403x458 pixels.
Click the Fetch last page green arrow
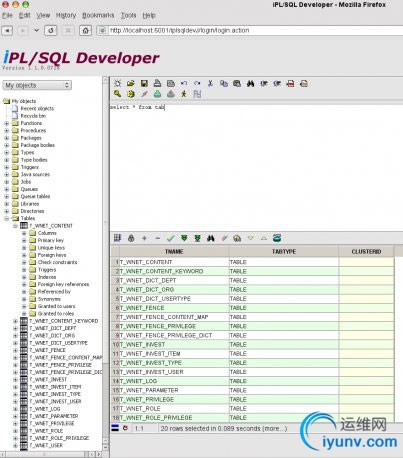(x=197, y=238)
